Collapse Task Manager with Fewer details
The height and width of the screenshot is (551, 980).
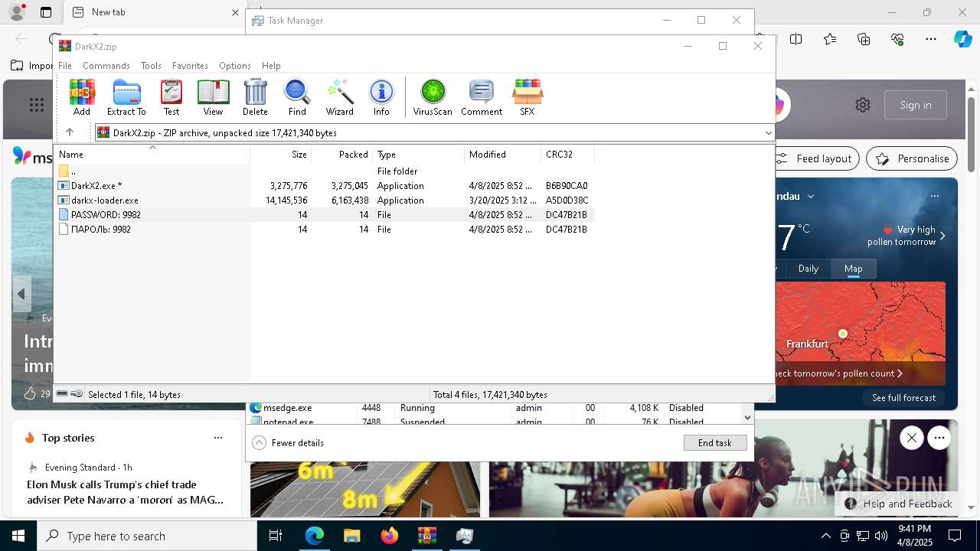288,443
